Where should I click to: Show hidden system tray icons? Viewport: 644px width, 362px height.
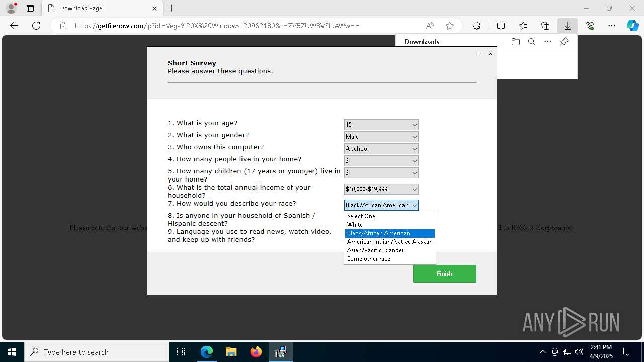click(x=542, y=352)
